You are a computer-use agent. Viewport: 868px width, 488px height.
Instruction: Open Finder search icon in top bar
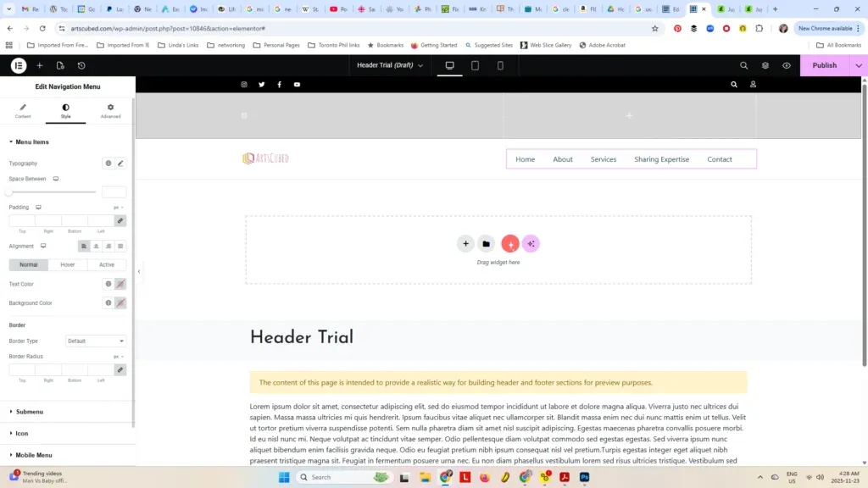tap(744, 65)
